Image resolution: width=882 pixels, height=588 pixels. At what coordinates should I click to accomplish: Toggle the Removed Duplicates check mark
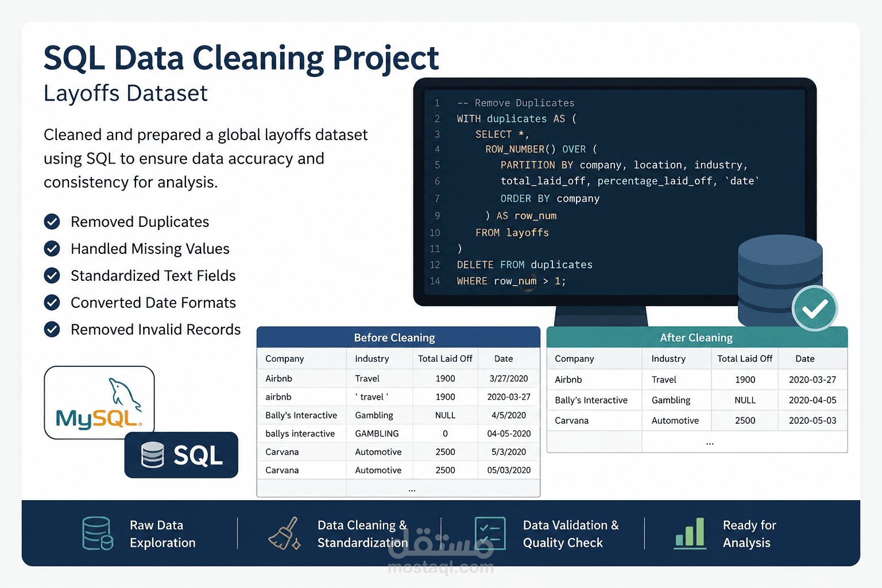coord(52,222)
